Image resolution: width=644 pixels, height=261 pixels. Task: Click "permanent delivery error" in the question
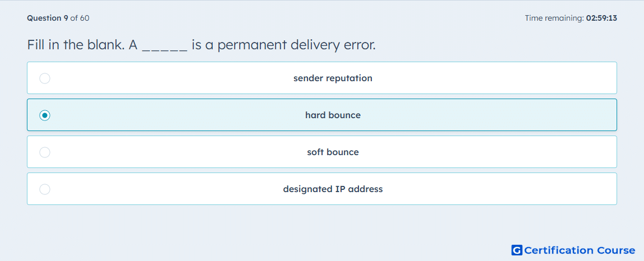tap(297, 45)
